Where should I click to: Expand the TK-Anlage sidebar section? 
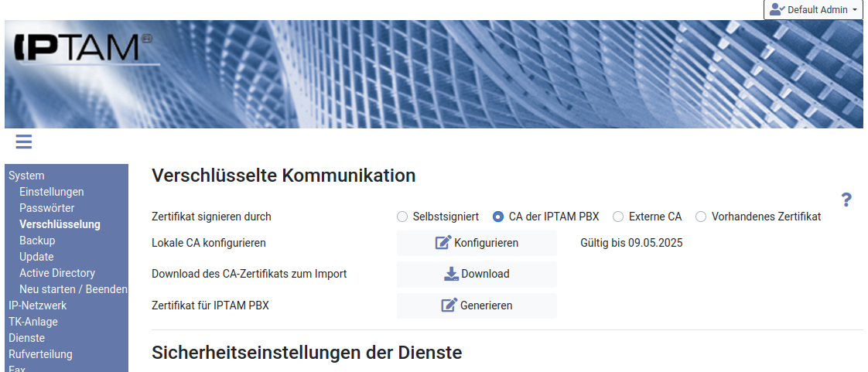(x=33, y=322)
